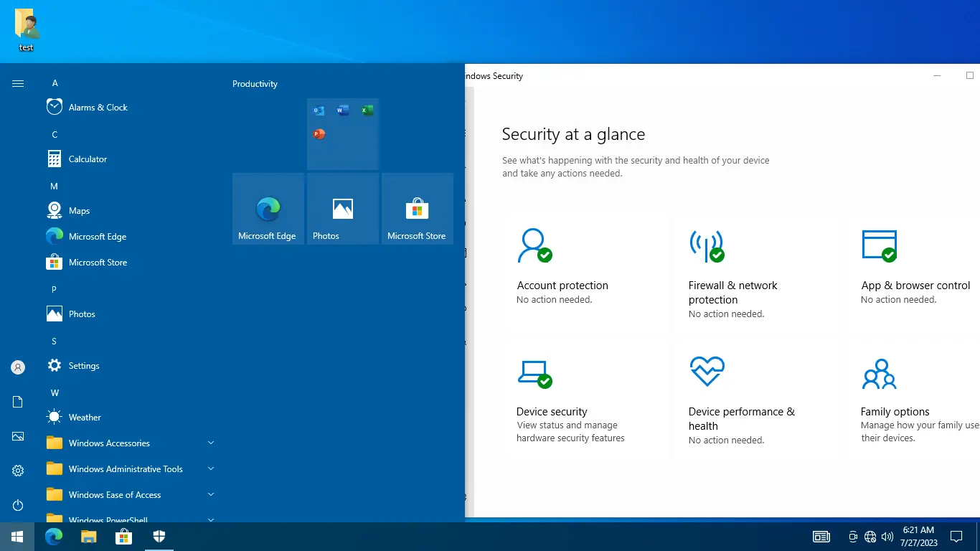Open Power options in the Start menu
This screenshot has height=551, width=980.
17,505
